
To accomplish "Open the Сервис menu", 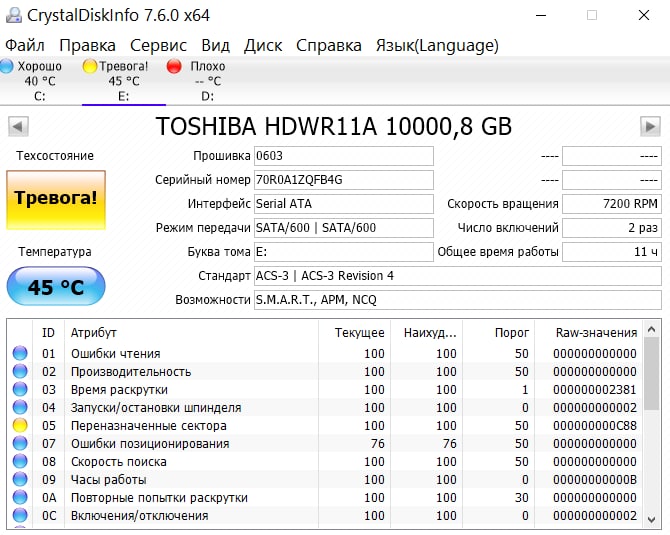I will click(x=158, y=45).
